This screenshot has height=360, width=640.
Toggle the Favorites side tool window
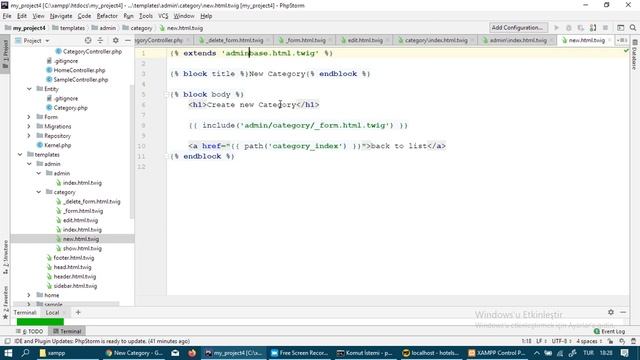(5, 302)
